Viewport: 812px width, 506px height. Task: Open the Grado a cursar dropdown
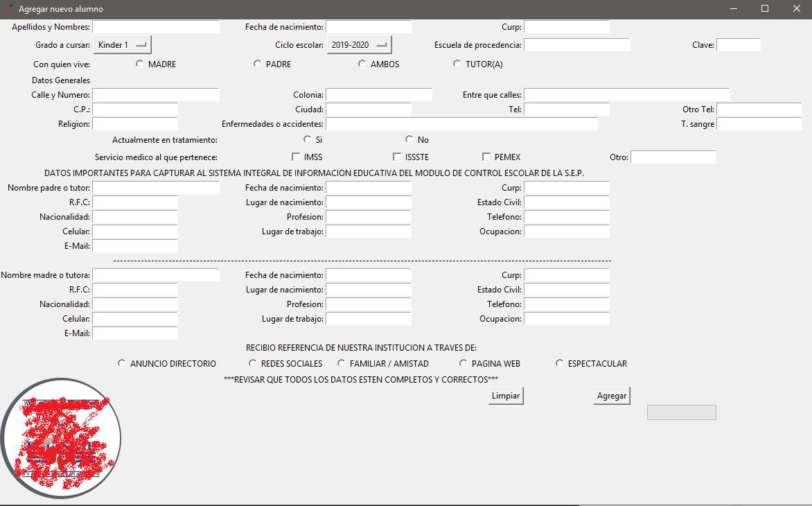pos(123,45)
